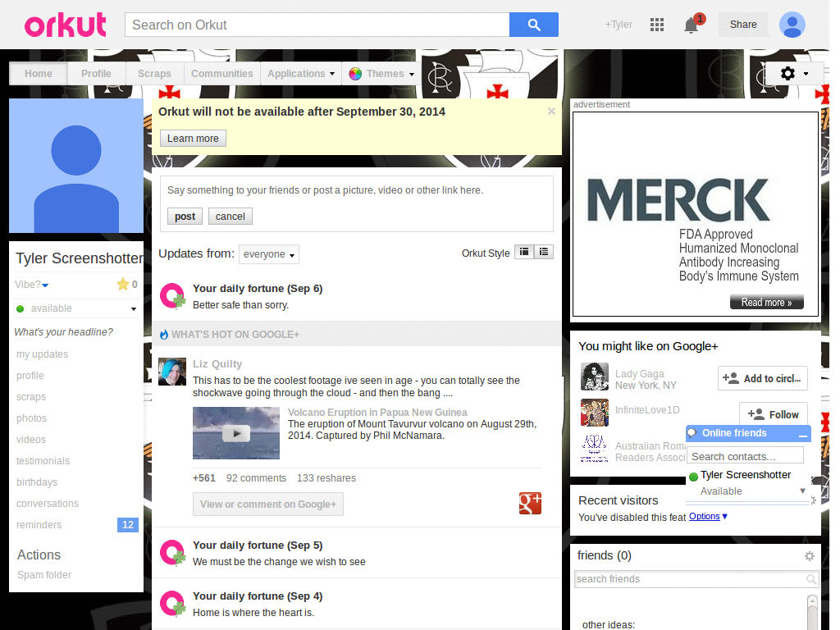Viewport: 840px width, 630px height.
Task: Click the friends list scrollbar
Action: [812, 612]
